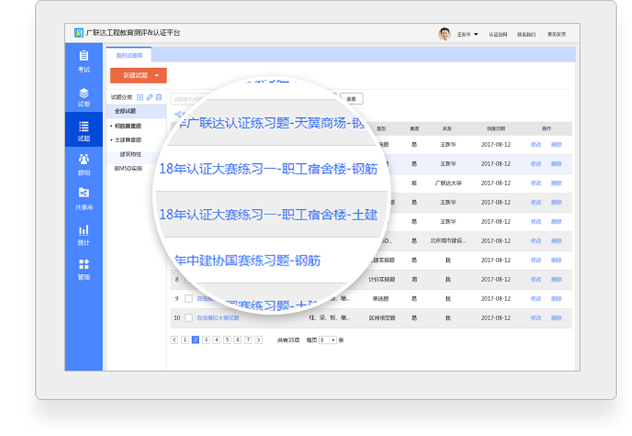Screen dimensions: 632x436
Task: Open the 统计 sidebar icon
Action: tap(84, 234)
